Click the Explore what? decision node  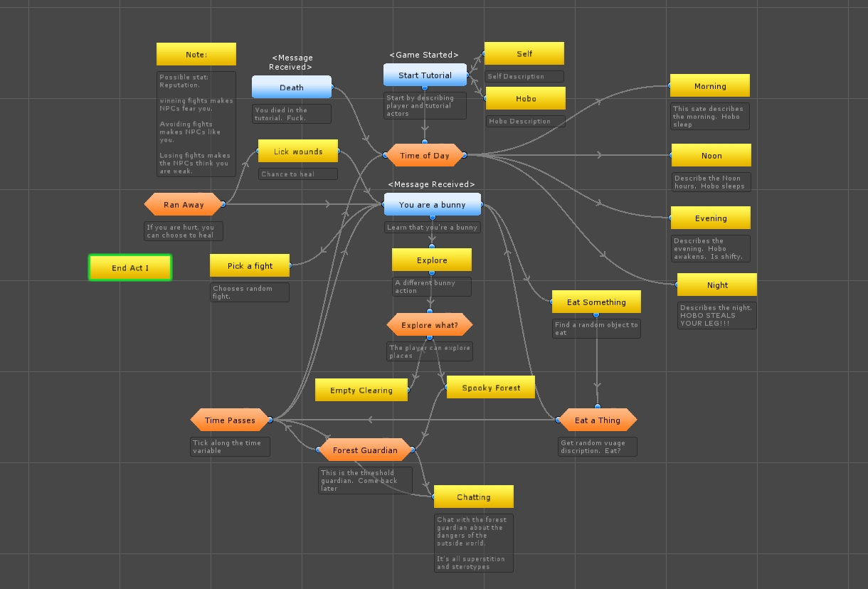(x=430, y=326)
